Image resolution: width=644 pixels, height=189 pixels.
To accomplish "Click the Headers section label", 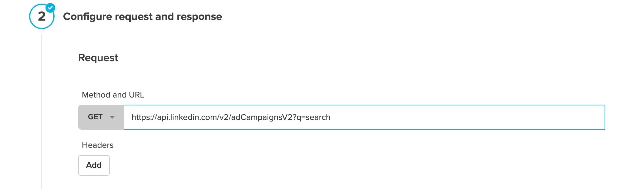I will click(97, 145).
